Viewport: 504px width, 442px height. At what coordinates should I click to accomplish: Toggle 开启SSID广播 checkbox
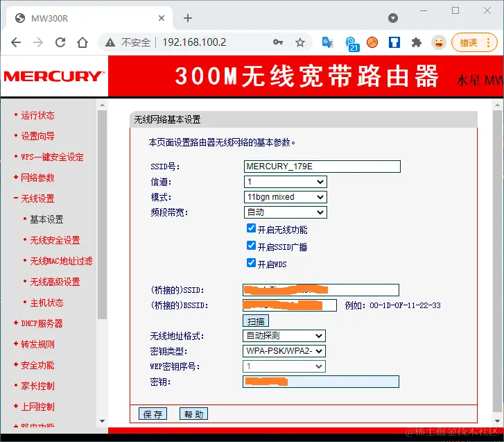(251, 246)
